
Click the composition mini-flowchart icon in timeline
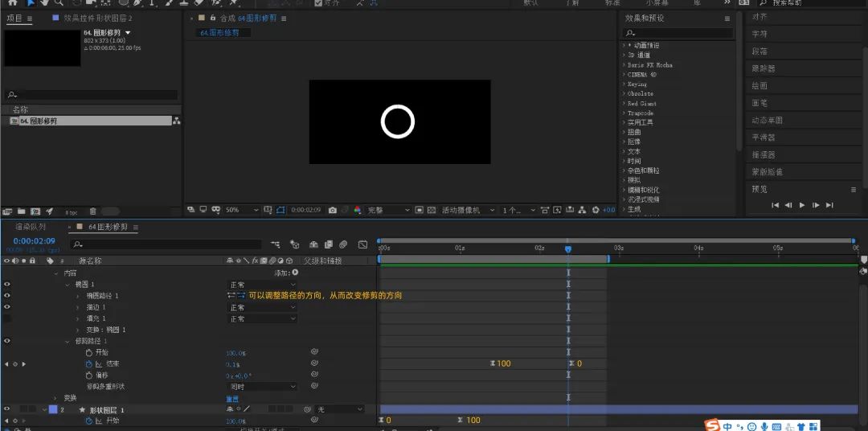pos(276,244)
